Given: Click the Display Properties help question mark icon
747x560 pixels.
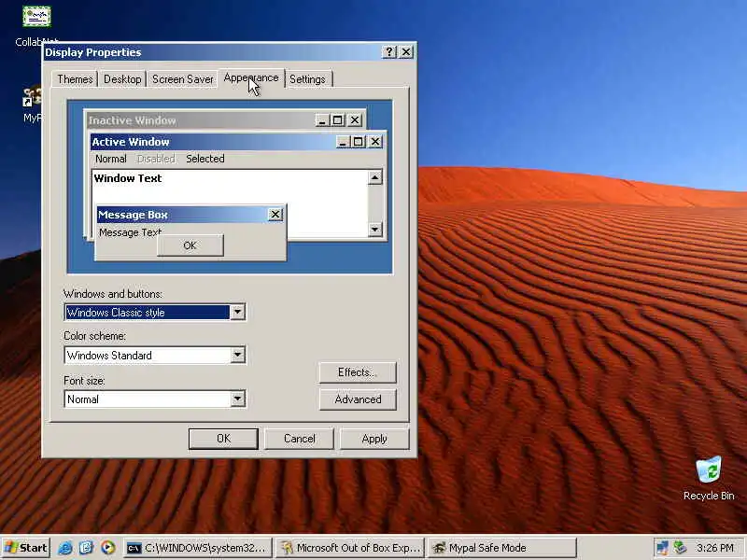Looking at the screenshot, I should 389,52.
